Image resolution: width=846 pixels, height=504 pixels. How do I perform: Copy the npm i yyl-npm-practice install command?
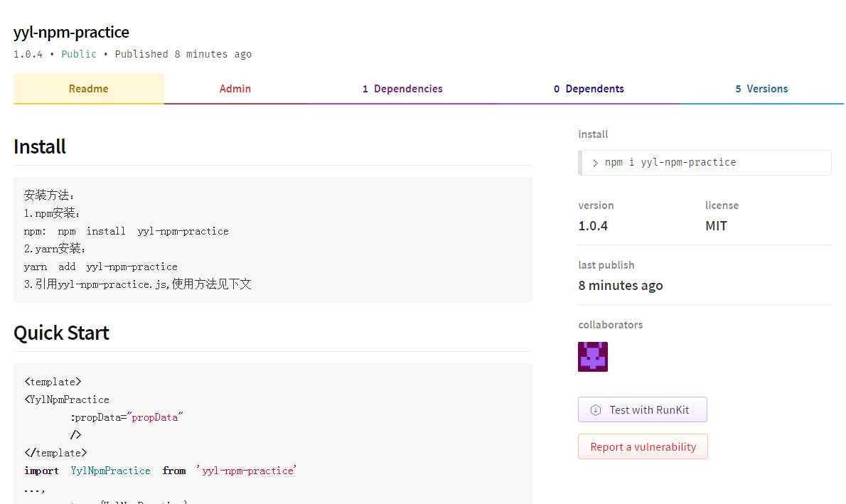[705, 162]
